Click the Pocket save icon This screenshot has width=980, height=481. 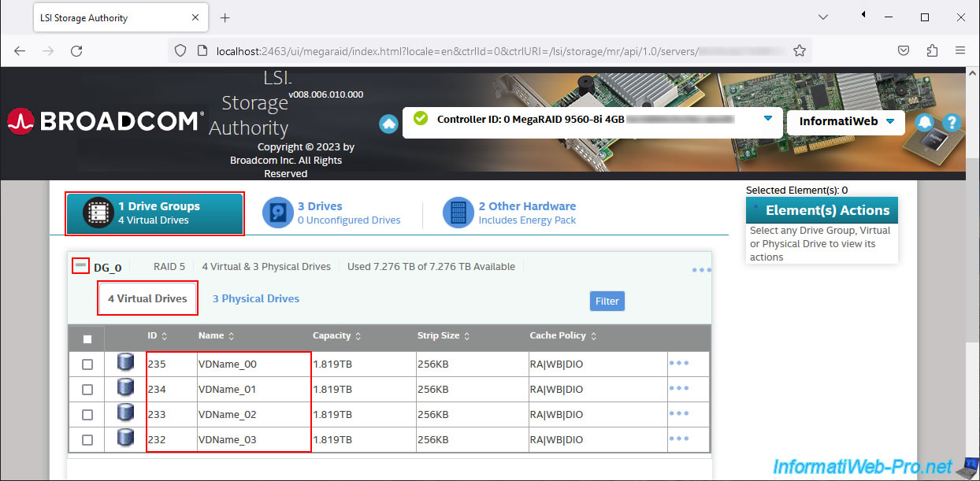coord(904,50)
